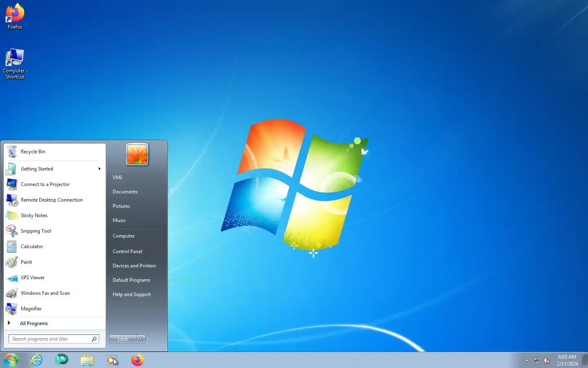This screenshot has height=368, width=588.
Task: Expand the Getting Started submenu arrow
Action: click(x=99, y=169)
